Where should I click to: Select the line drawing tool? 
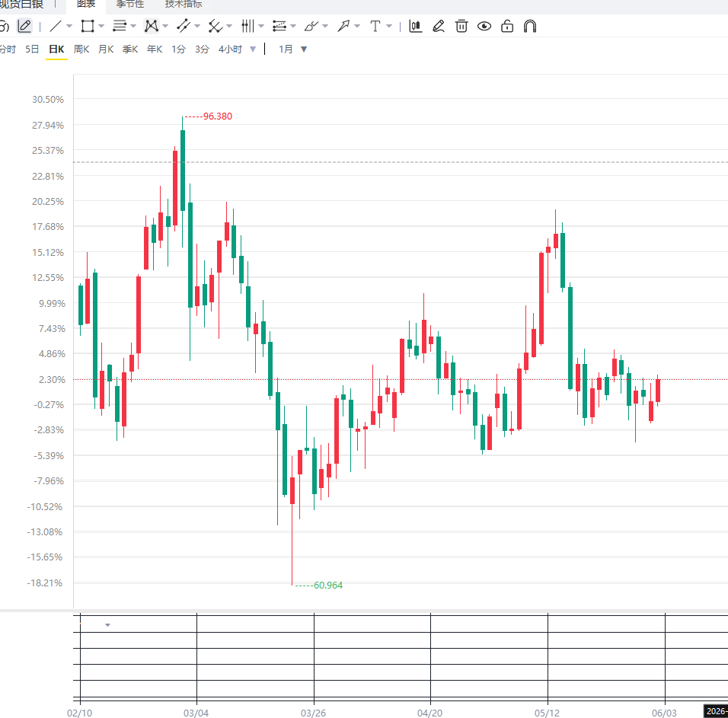point(56,26)
